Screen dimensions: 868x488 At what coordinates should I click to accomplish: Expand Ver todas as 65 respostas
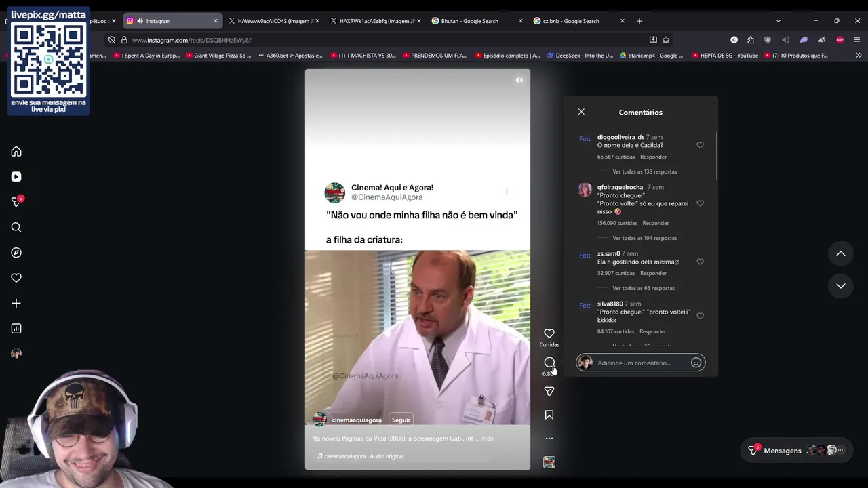click(644, 288)
